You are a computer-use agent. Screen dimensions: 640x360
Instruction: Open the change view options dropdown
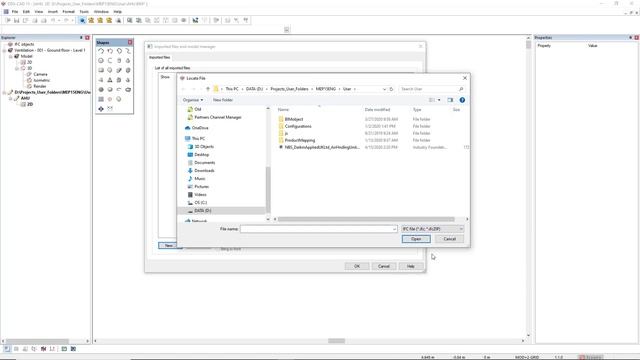click(439, 100)
